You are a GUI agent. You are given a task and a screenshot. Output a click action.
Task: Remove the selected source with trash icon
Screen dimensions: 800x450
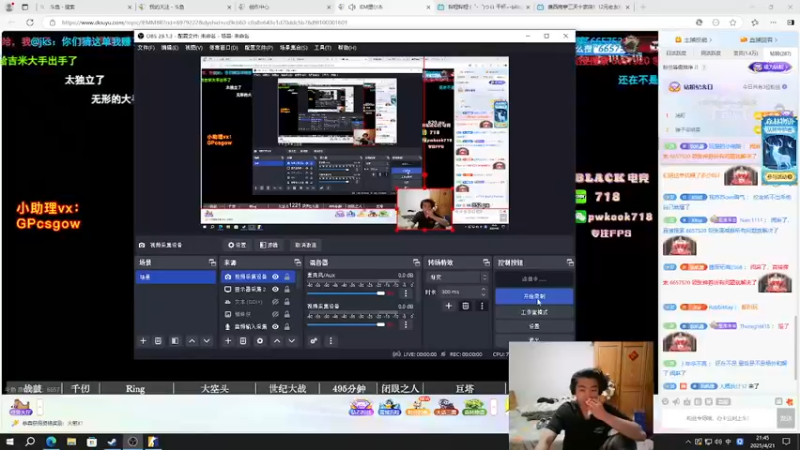pos(243,341)
